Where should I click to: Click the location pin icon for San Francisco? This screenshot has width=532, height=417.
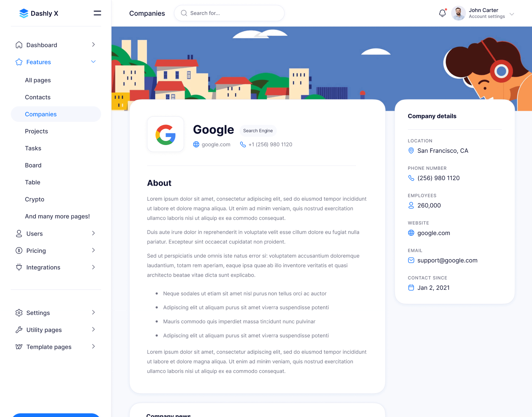(411, 151)
